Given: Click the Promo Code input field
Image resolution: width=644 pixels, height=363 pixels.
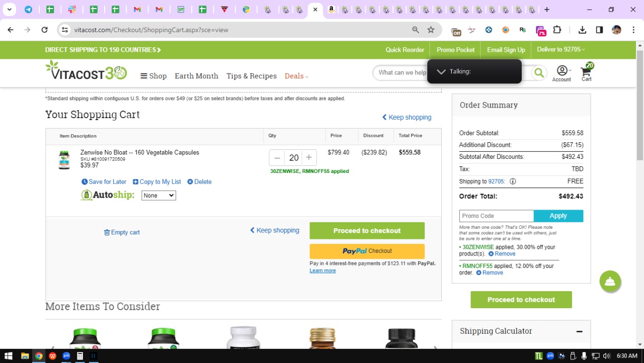Looking at the screenshot, I should coord(496,216).
